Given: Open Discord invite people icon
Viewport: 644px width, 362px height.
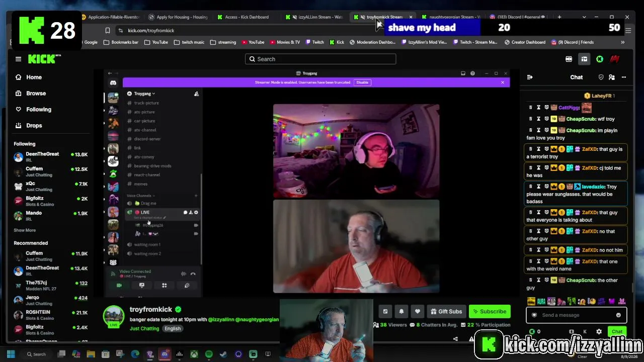Looking at the screenshot, I should (x=196, y=94).
